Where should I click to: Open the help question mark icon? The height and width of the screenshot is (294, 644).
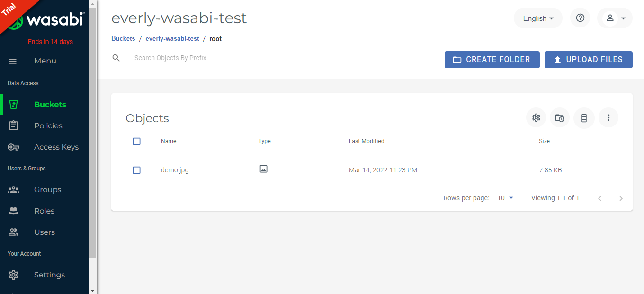580,18
